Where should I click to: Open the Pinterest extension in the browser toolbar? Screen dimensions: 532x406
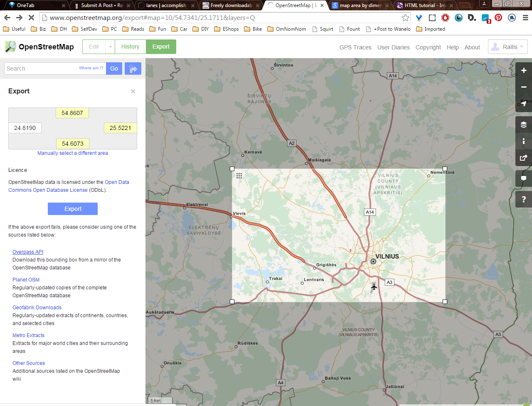(498, 18)
